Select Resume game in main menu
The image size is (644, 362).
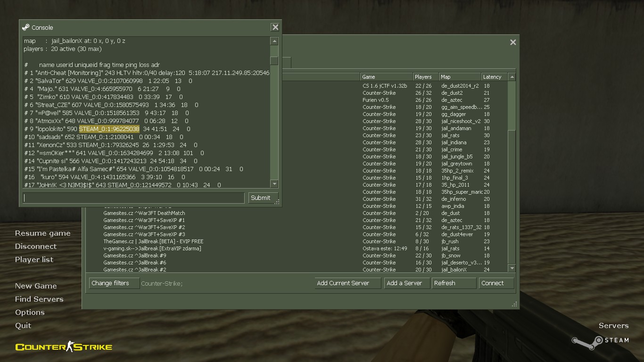[42, 233]
